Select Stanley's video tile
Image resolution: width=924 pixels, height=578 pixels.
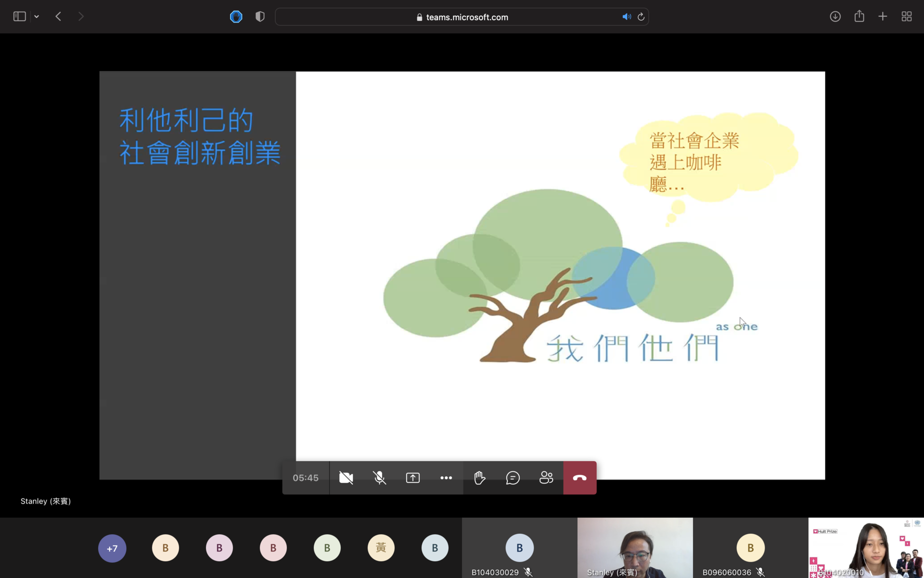click(x=635, y=548)
